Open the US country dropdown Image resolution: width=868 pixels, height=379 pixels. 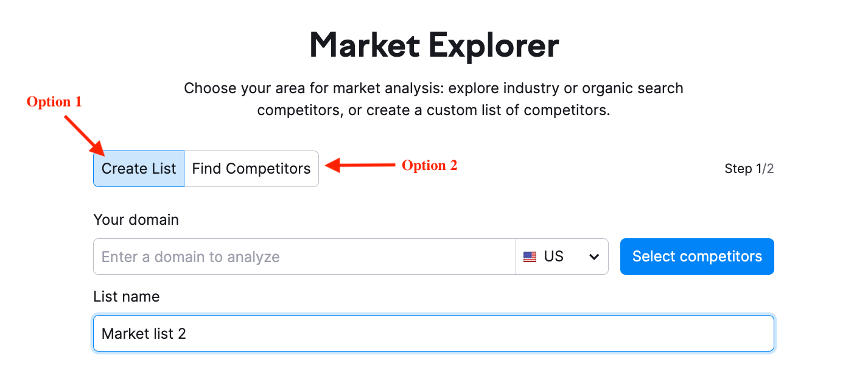point(562,257)
